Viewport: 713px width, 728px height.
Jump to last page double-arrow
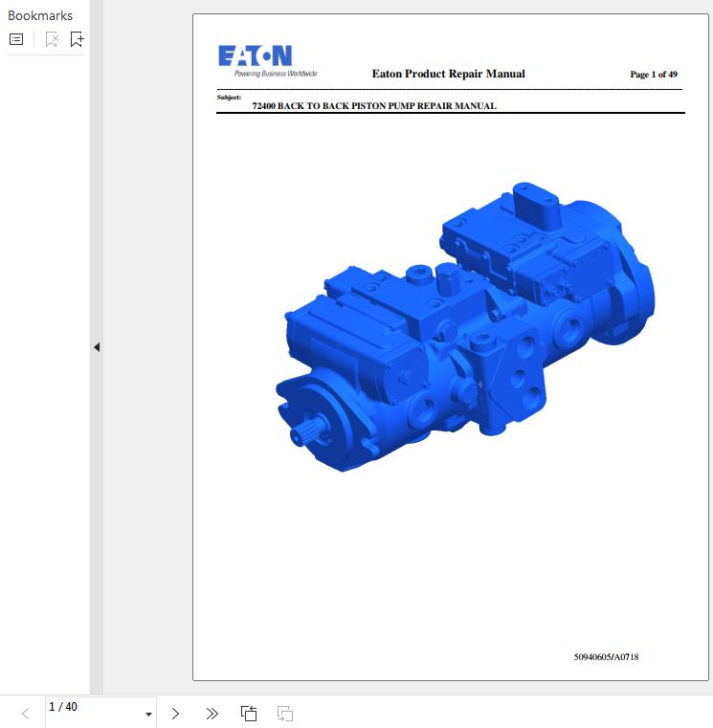point(212,713)
